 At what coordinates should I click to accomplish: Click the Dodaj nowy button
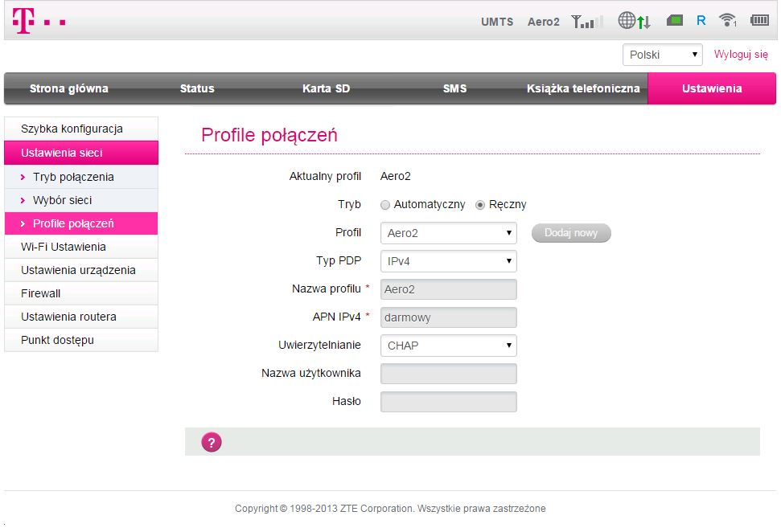[x=571, y=233]
